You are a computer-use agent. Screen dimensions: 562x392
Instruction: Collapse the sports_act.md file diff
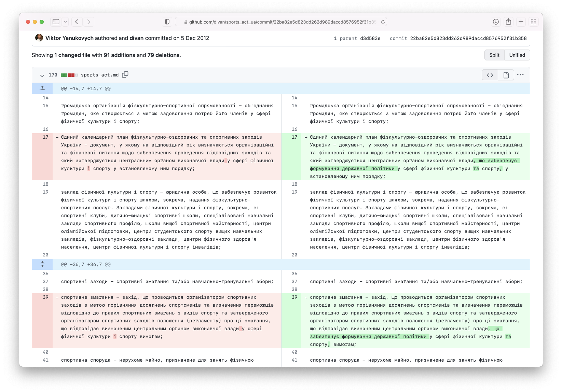pyautogui.click(x=42, y=75)
